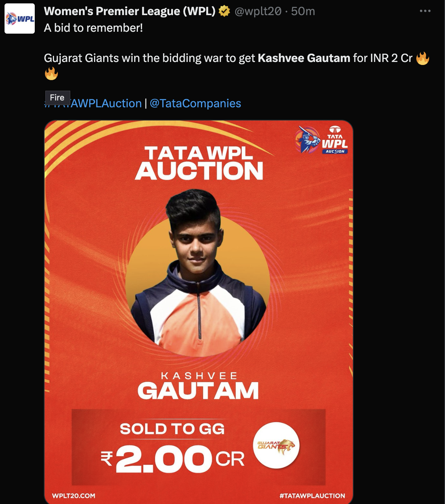
Task: Open the @TataCompanies mention link
Action: tap(195, 104)
